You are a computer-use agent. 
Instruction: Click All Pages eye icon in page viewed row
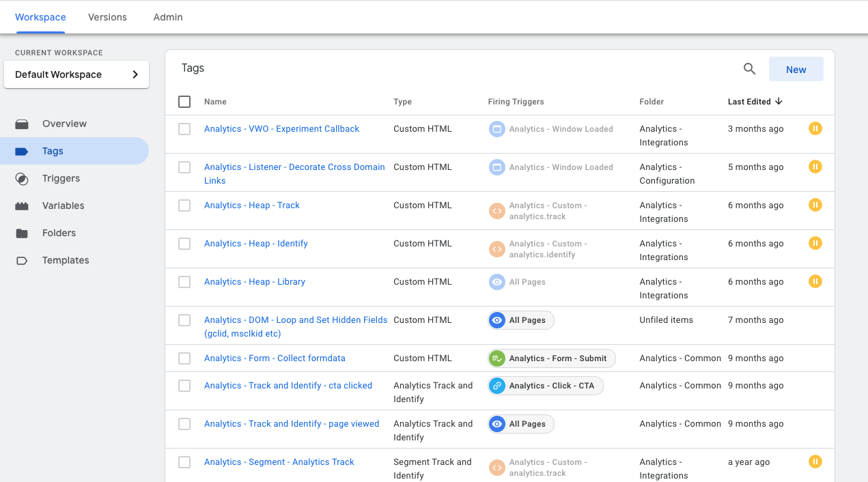click(x=497, y=424)
